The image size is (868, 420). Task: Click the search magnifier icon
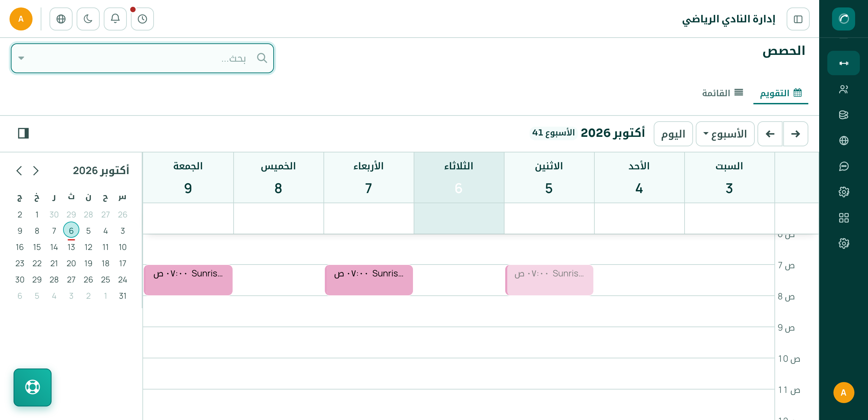click(x=262, y=58)
